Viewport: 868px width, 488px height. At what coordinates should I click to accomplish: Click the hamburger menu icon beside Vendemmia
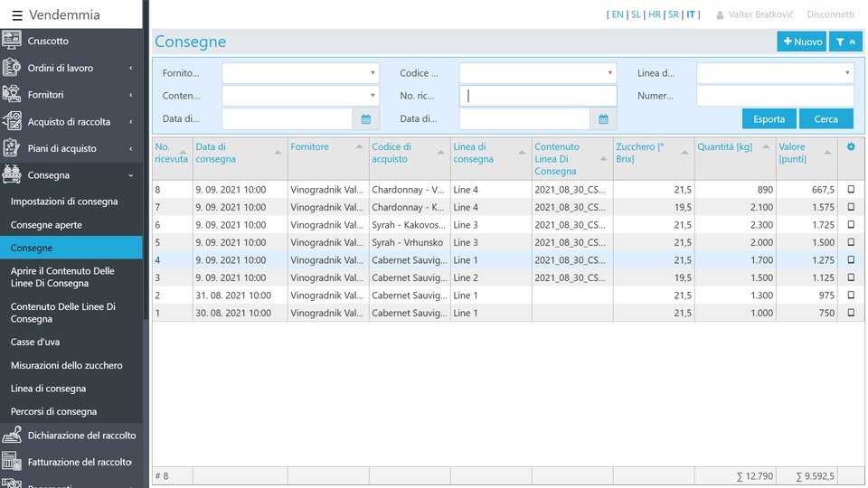[x=17, y=15]
